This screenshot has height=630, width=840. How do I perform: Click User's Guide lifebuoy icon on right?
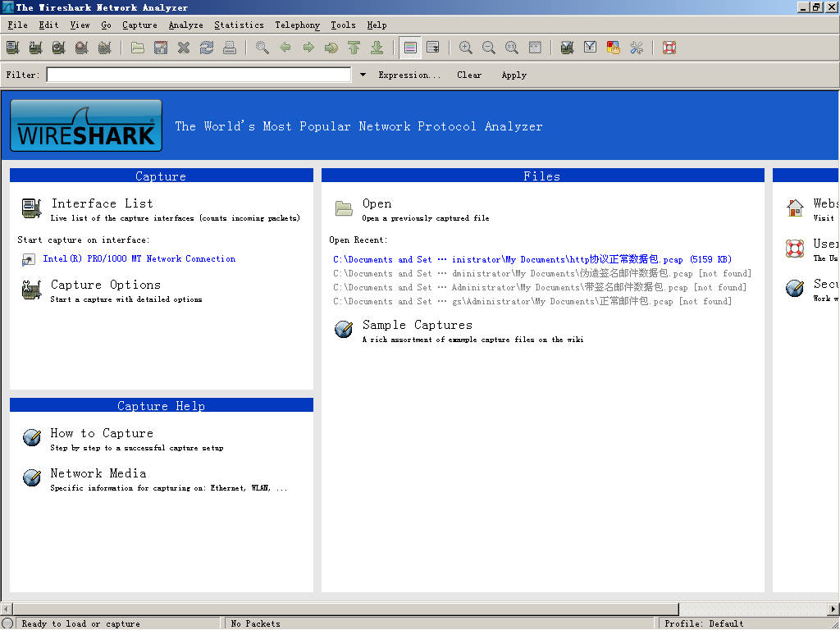click(x=795, y=248)
